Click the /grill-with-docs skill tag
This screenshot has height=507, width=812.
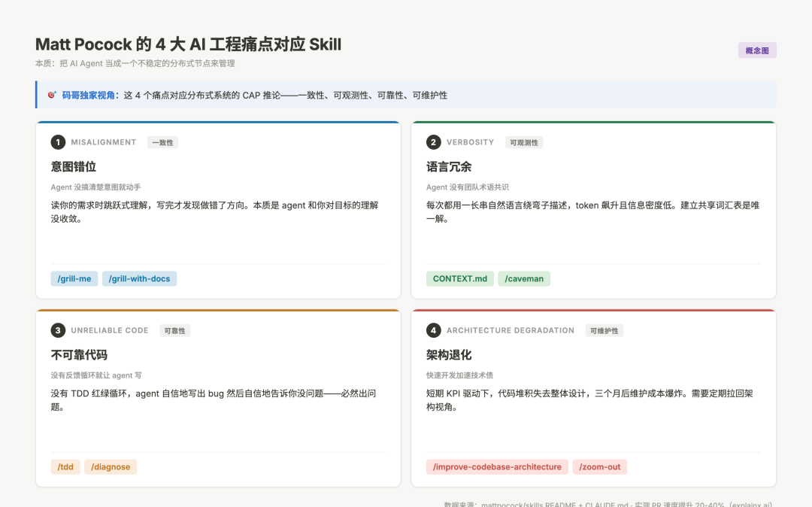pos(139,278)
